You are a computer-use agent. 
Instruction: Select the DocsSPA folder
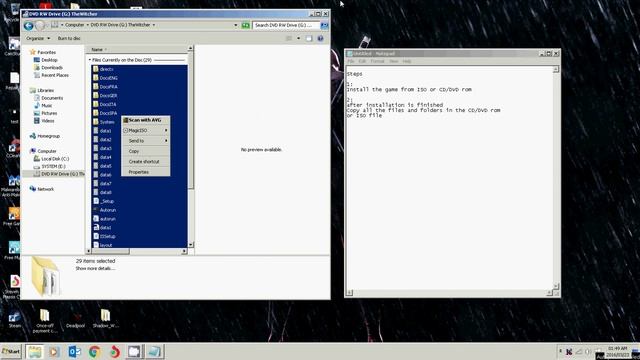click(105, 113)
